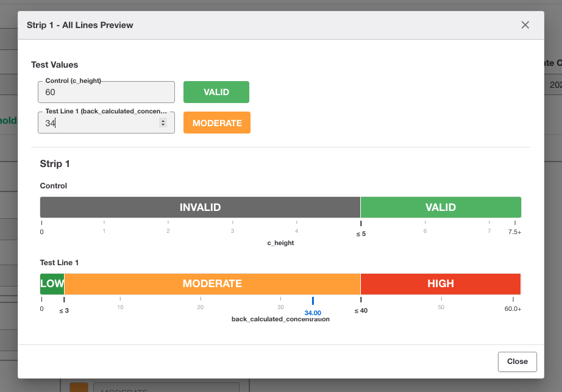The width and height of the screenshot is (562, 392).
Task: Click the stepper arrows in Test Line 1 field
Action: pos(163,123)
